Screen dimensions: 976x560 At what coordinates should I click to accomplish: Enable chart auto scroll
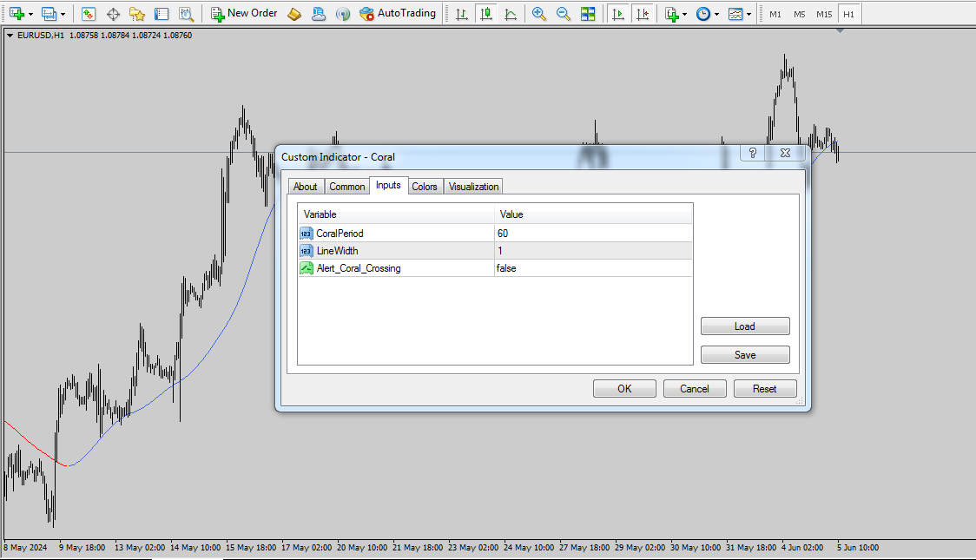pos(618,14)
